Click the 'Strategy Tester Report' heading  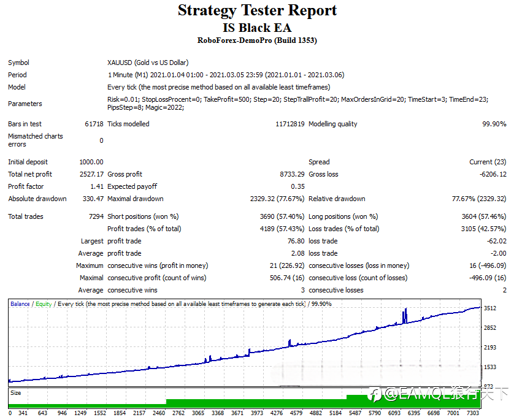pos(257,10)
